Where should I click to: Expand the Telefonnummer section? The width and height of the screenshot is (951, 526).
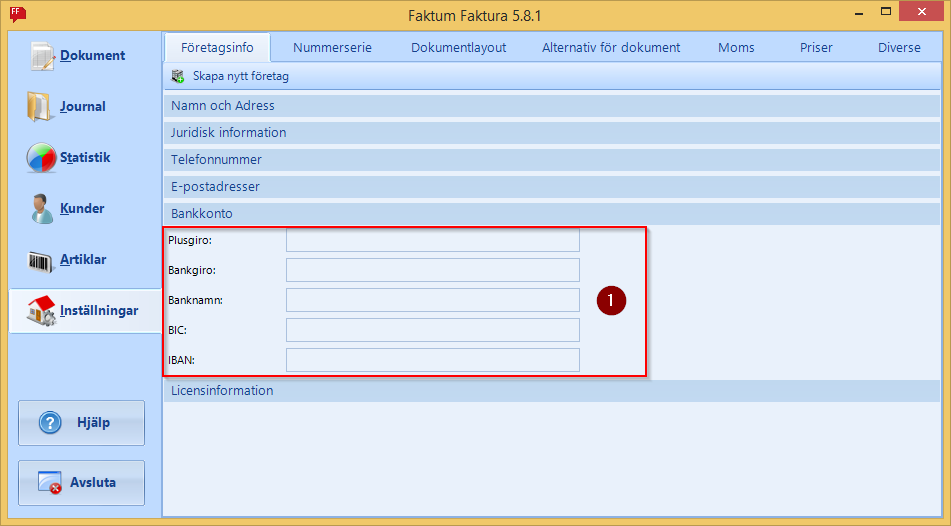[x=552, y=160]
